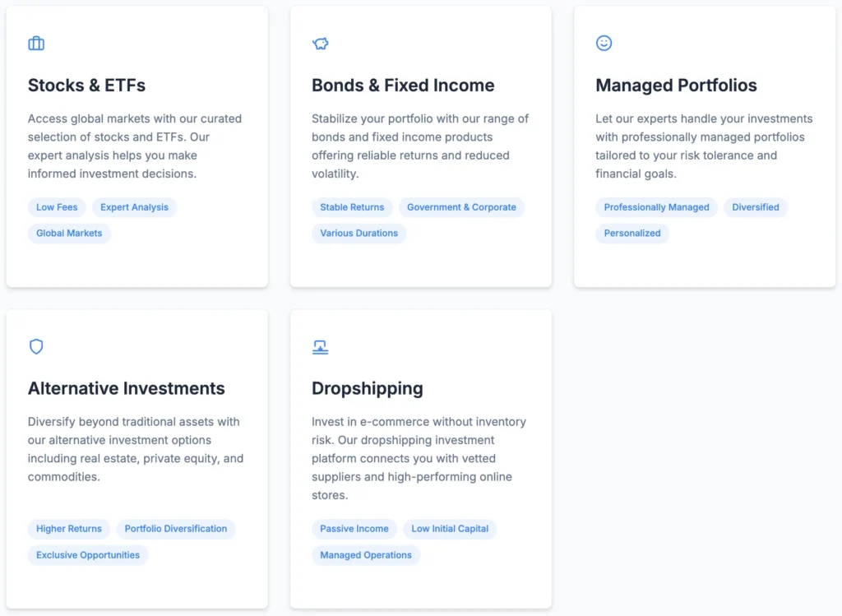The width and height of the screenshot is (842, 616).
Task: Select the Stable Returns badge
Action: point(352,207)
